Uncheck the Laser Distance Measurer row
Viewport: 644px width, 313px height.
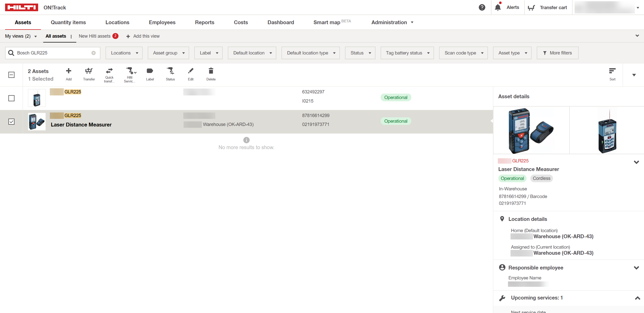11,122
